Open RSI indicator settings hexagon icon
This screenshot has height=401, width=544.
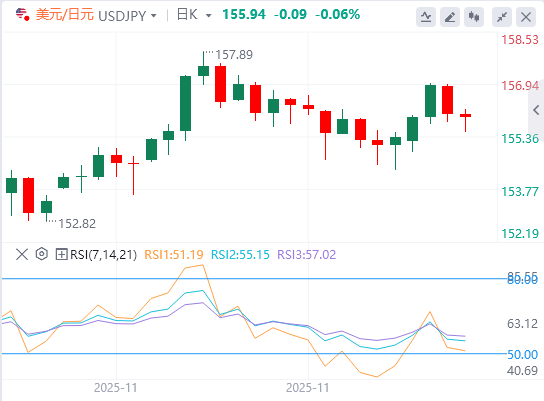[42, 254]
